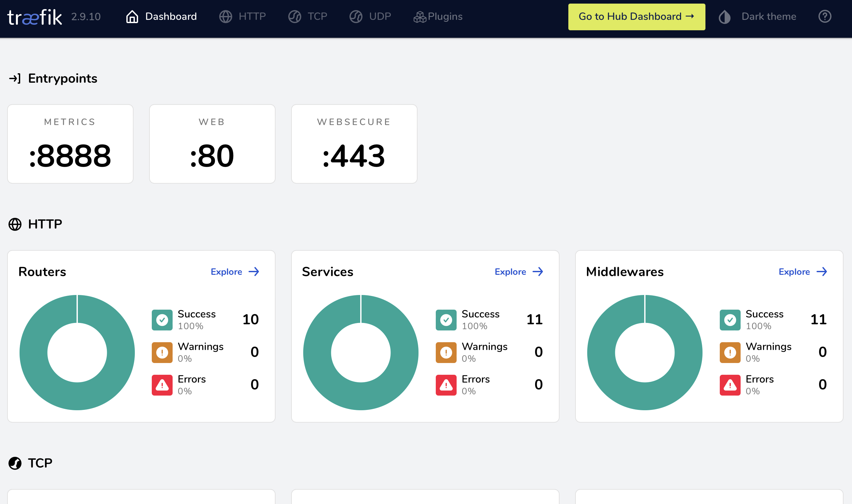Explore the Routers list

coord(235,272)
